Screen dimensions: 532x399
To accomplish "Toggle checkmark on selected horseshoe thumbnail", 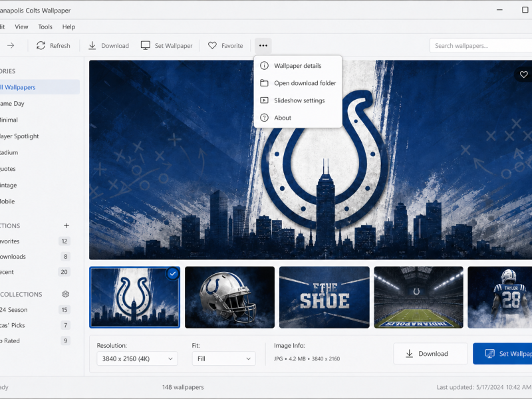I will [x=173, y=273].
